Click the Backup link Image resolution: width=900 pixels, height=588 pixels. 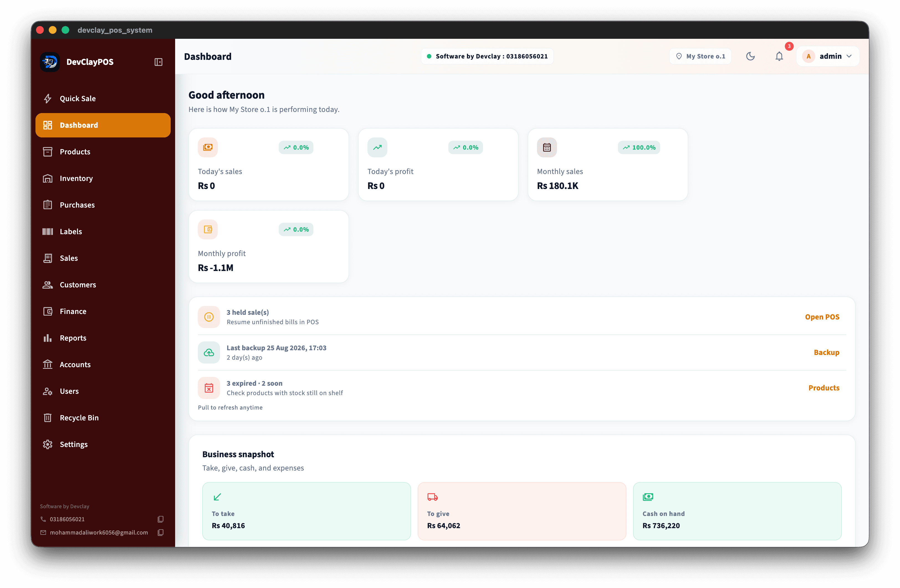click(x=826, y=352)
